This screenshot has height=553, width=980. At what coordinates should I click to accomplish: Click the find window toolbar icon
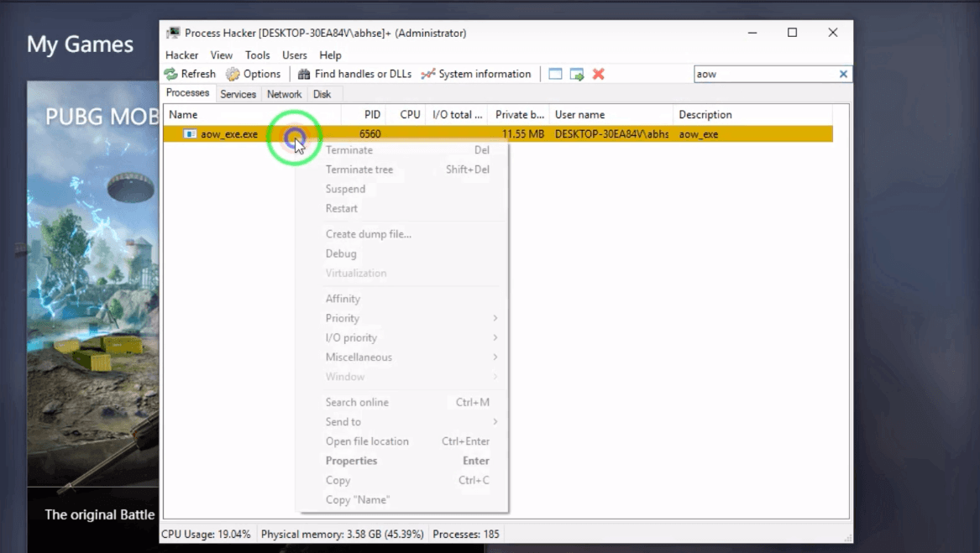(555, 74)
